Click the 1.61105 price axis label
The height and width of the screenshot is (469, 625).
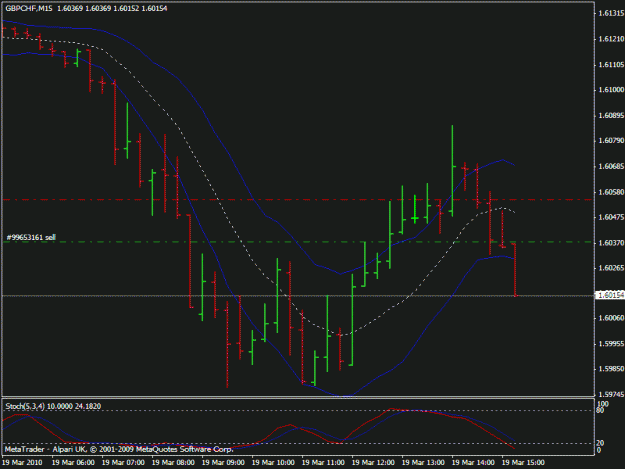coord(611,65)
